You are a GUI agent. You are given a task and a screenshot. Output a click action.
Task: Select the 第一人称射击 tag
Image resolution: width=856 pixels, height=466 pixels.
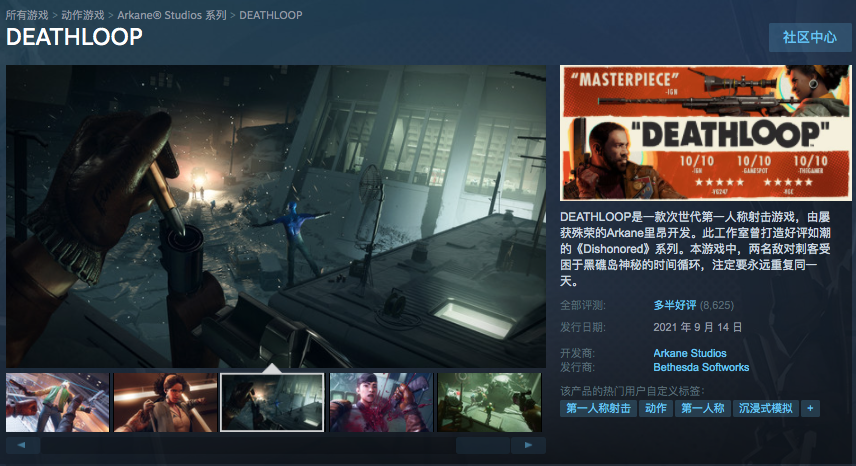click(598, 408)
